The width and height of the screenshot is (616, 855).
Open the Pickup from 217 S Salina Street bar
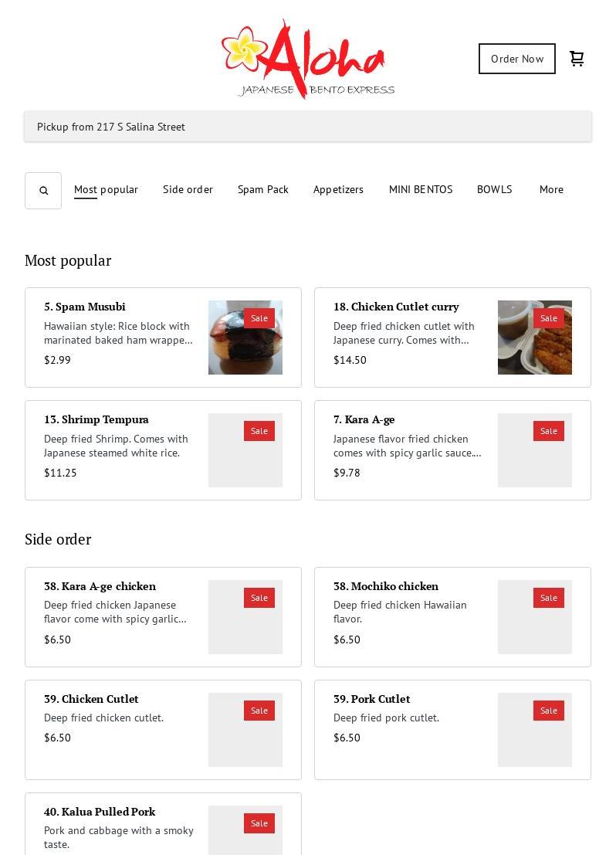[308, 127]
